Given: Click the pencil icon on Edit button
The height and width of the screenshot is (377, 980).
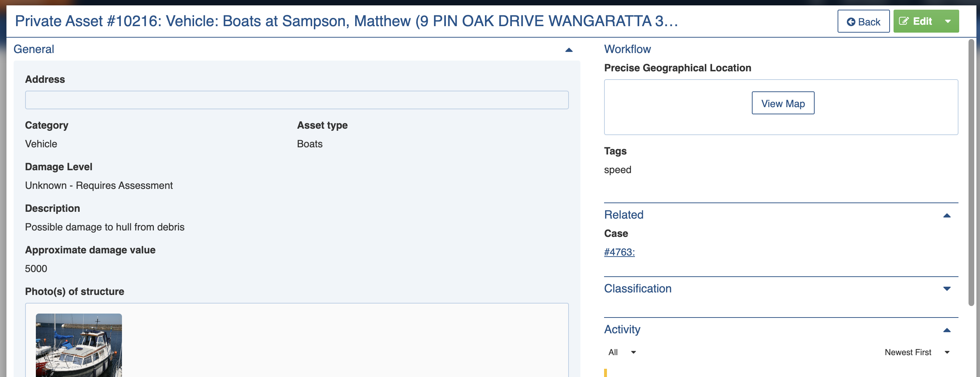Looking at the screenshot, I should coord(904,21).
